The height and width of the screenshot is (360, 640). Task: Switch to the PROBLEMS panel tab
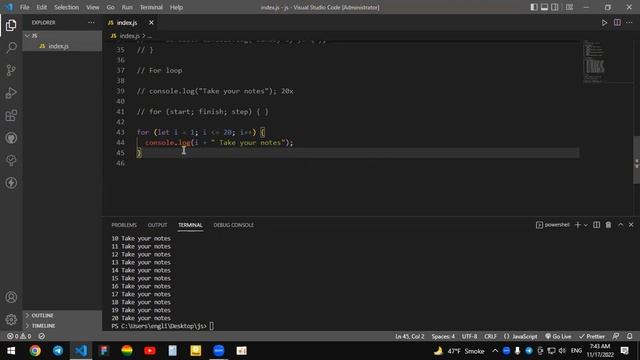coord(124,225)
